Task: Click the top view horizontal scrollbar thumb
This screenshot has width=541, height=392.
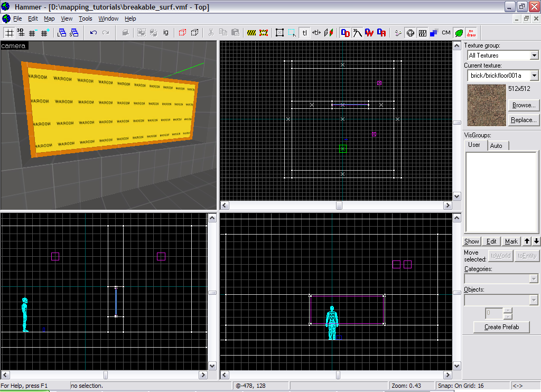Action: (339, 206)
